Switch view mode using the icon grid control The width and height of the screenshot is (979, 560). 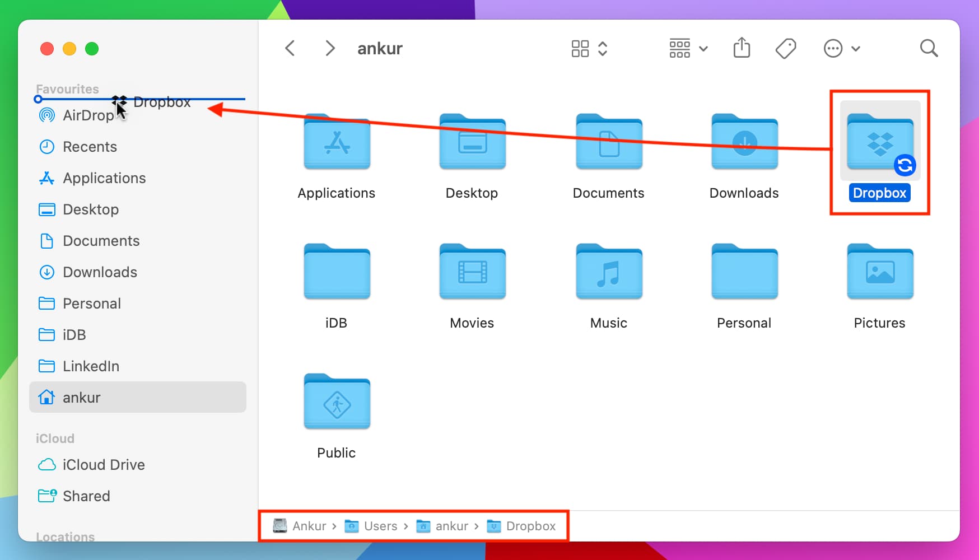click(x=589, y=49)
